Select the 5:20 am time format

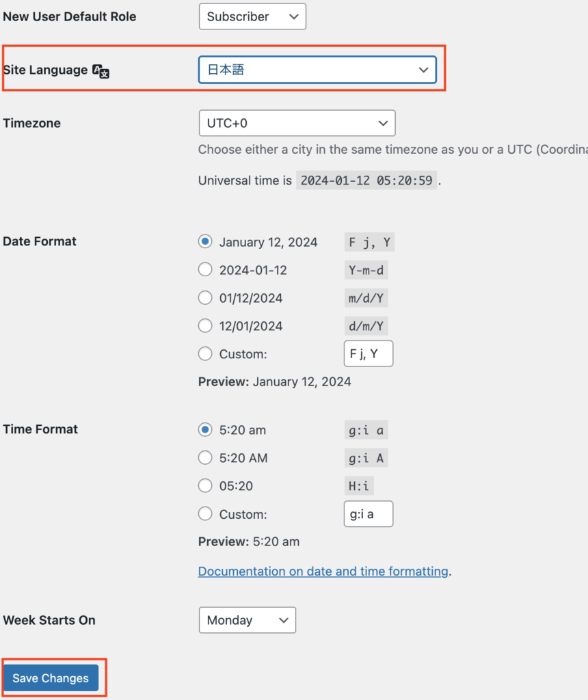(205, 429)
